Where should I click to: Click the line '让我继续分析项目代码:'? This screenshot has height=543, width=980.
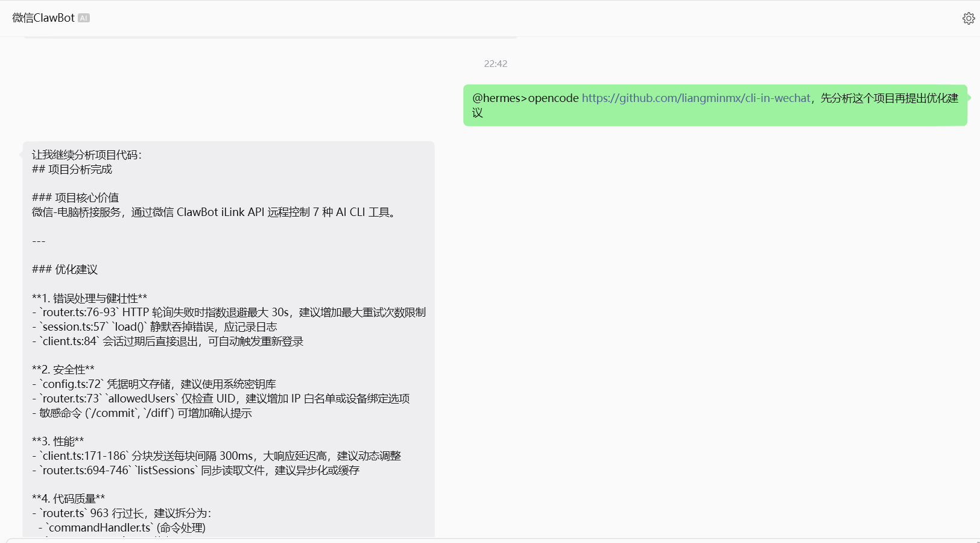click(x=87, y=155)
